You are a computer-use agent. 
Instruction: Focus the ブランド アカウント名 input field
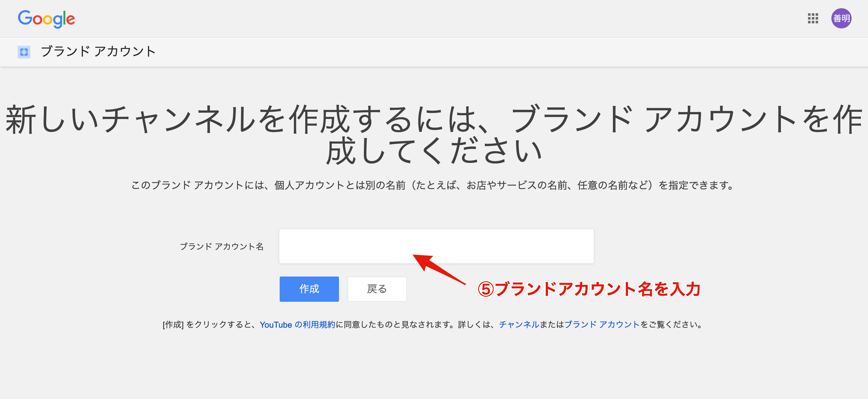point(436,246)
